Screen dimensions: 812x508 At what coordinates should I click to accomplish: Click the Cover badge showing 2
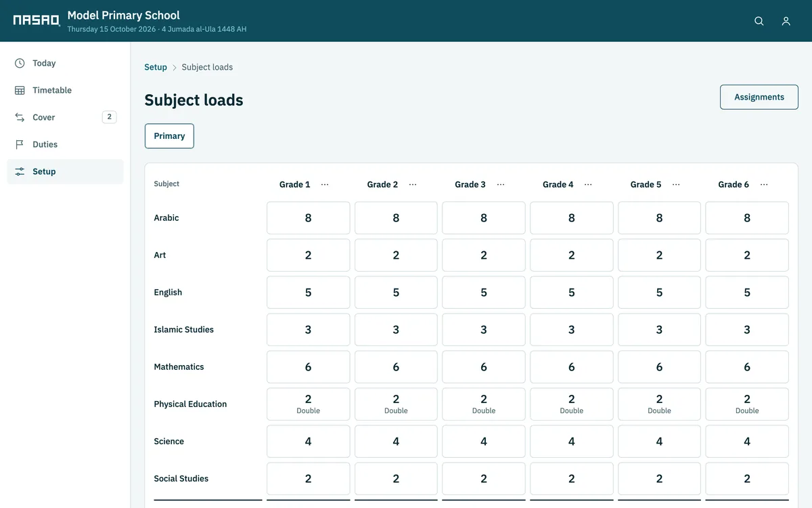click(109, 117)
